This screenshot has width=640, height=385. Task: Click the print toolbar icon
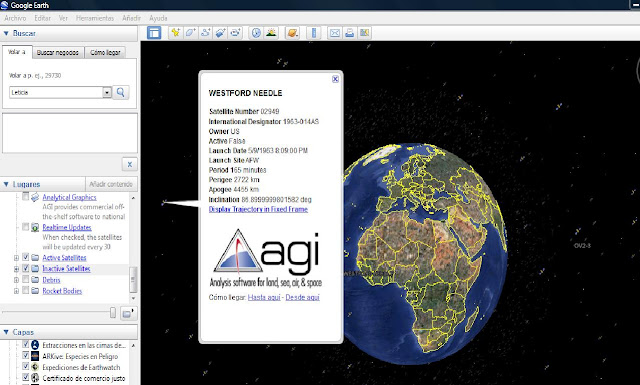(x=349, y=33)
